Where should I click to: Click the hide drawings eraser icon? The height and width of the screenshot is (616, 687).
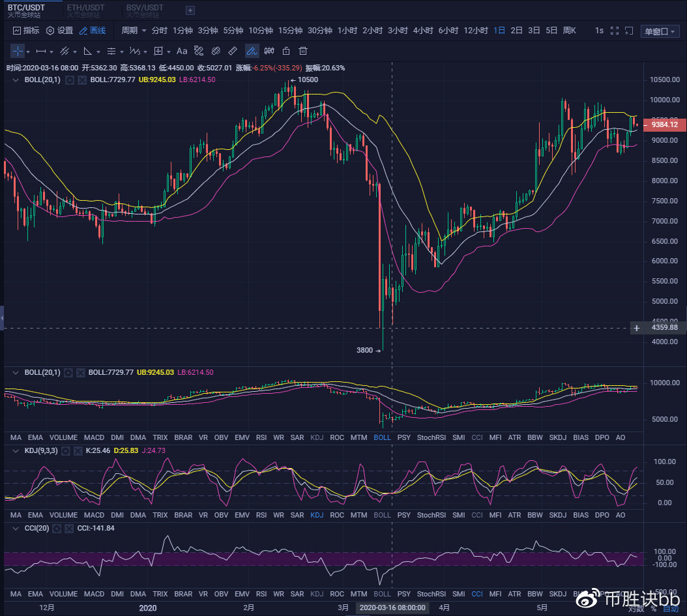click(x=199, y=51)
